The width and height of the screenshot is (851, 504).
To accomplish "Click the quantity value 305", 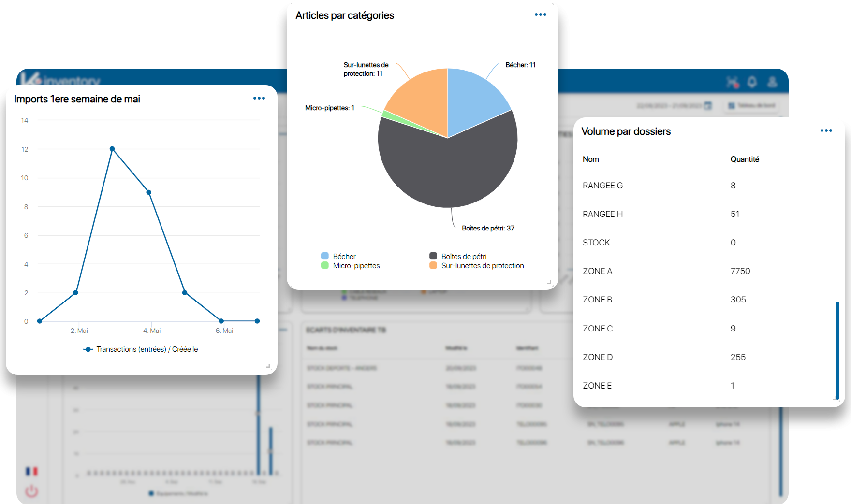I will pyautogui.click(x=738, y=300).
